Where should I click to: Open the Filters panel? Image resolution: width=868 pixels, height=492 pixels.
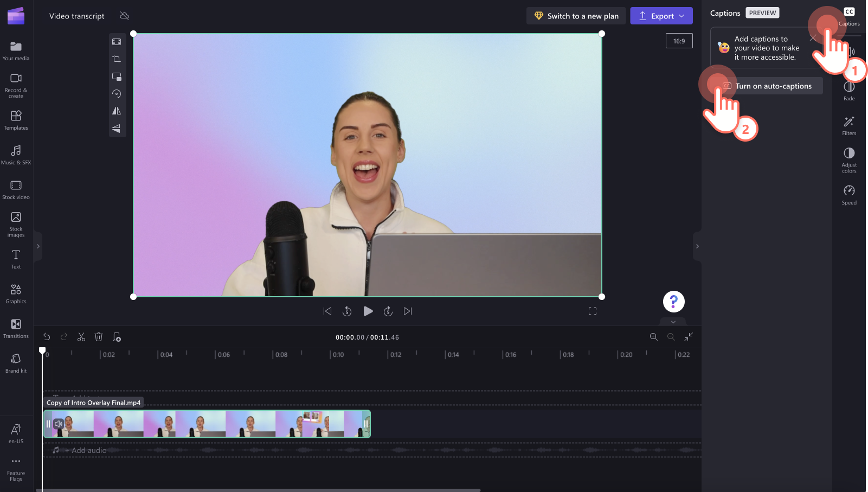click(848, 125)
